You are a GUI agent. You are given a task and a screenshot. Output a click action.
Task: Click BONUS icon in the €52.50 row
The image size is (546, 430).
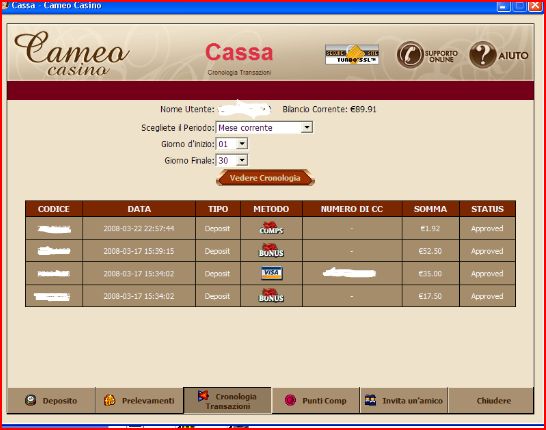271,251
